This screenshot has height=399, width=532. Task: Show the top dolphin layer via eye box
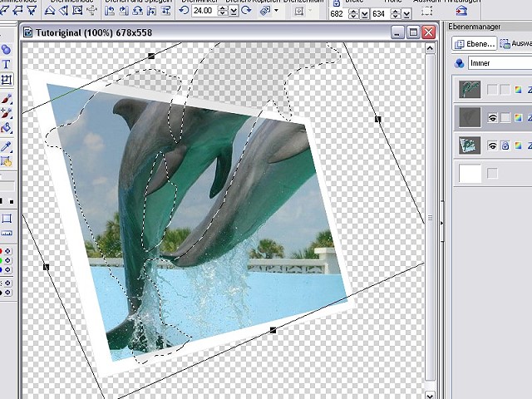[x=492, y=90]
